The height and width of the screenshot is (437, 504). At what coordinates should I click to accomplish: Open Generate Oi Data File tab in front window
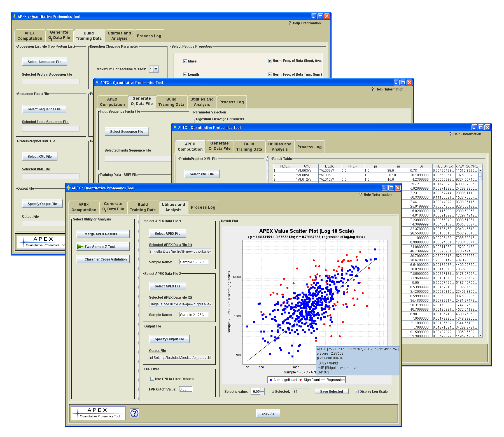click(x=113, y=207)
